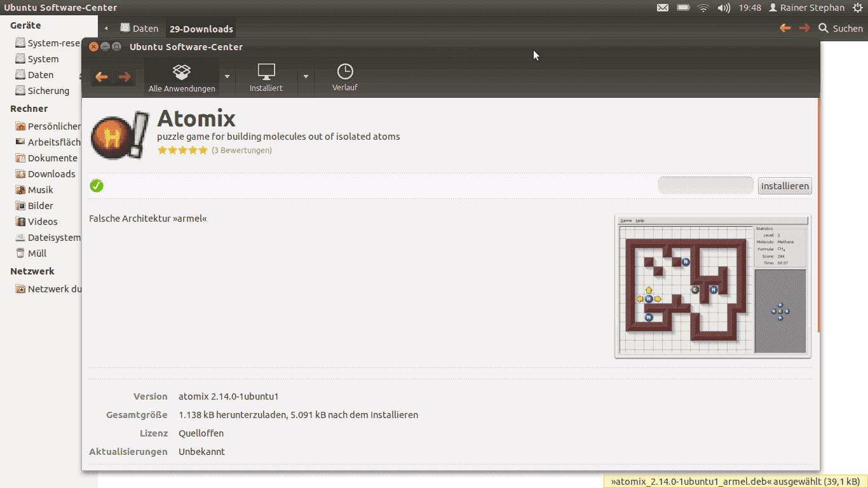Open Dokumente folder in sidebar

(x=47, y=158)
